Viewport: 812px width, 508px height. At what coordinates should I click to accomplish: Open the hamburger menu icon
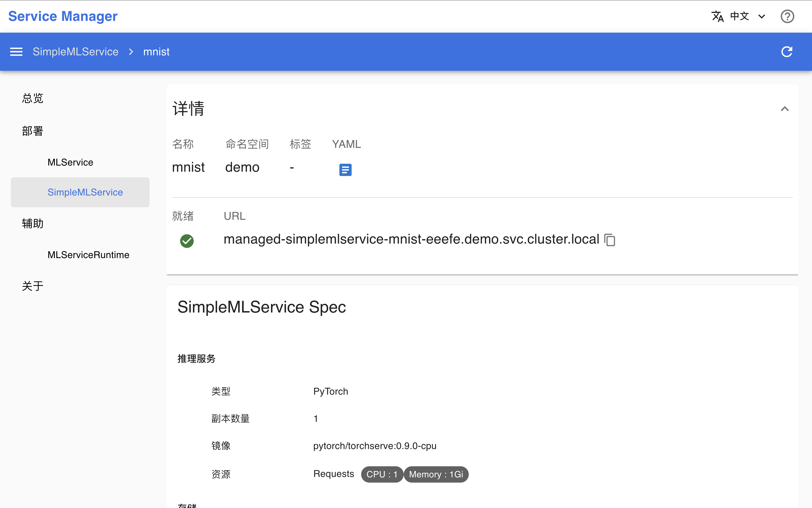pyautogui.click(x=16, y=52)
